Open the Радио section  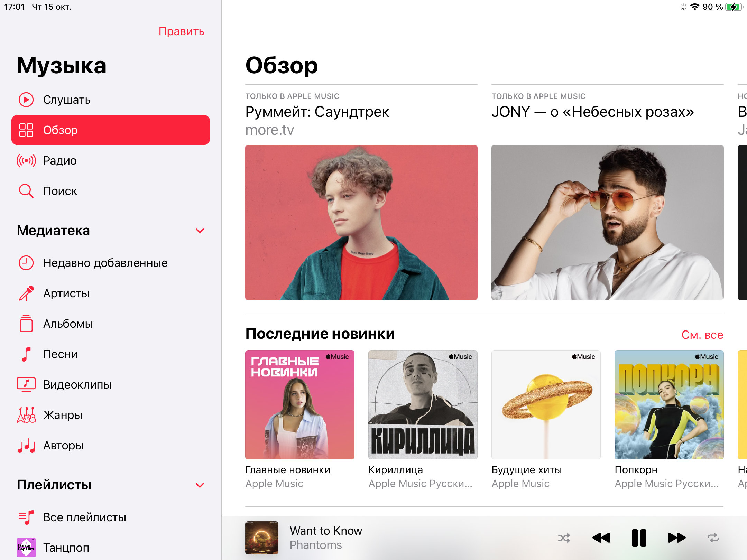point(111,161)
